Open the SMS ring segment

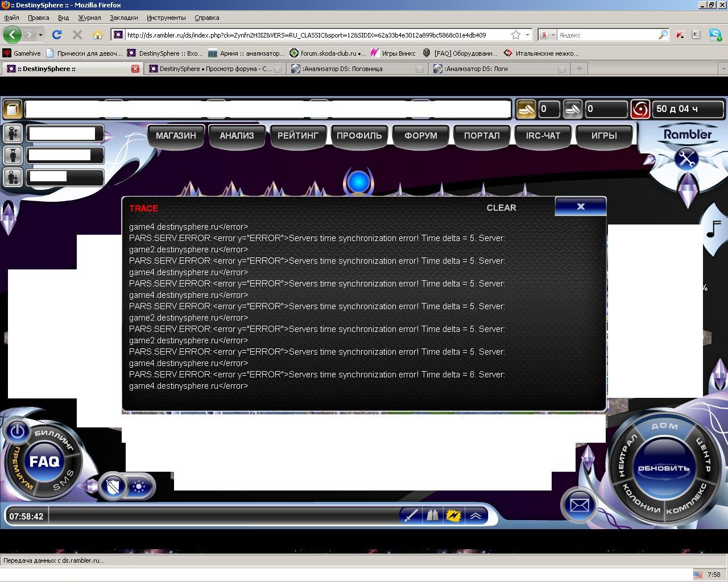pyautogui.click(x=64, y=481)
